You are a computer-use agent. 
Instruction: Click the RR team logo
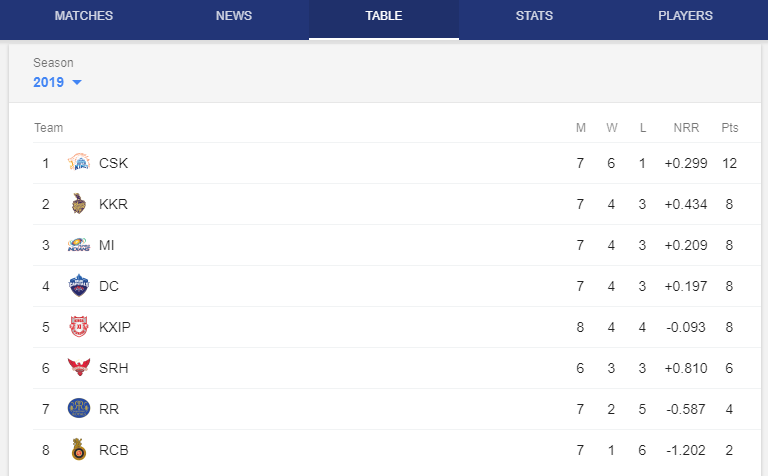(79, 408)
